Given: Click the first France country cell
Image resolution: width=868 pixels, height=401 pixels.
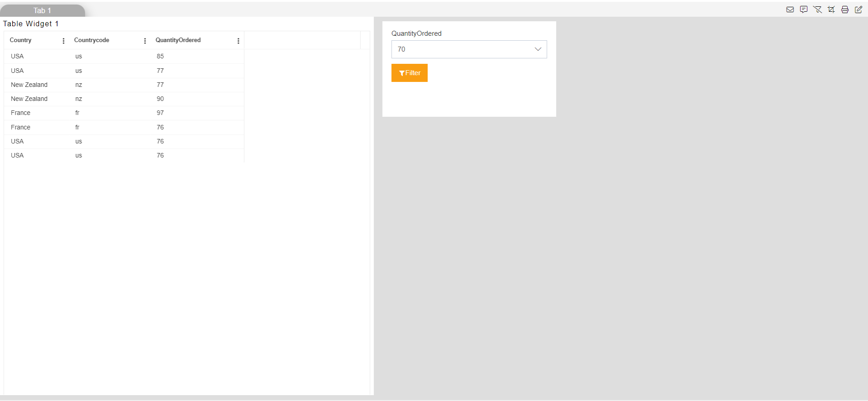Looking at the screenshot, I should tap(21, 113).
